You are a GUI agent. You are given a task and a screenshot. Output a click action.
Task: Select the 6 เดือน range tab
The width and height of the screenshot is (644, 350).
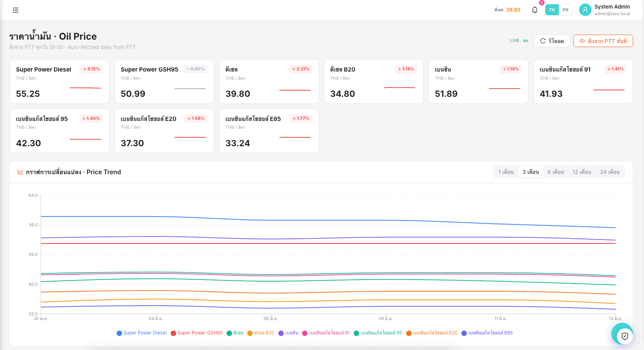tap(556, 172)
